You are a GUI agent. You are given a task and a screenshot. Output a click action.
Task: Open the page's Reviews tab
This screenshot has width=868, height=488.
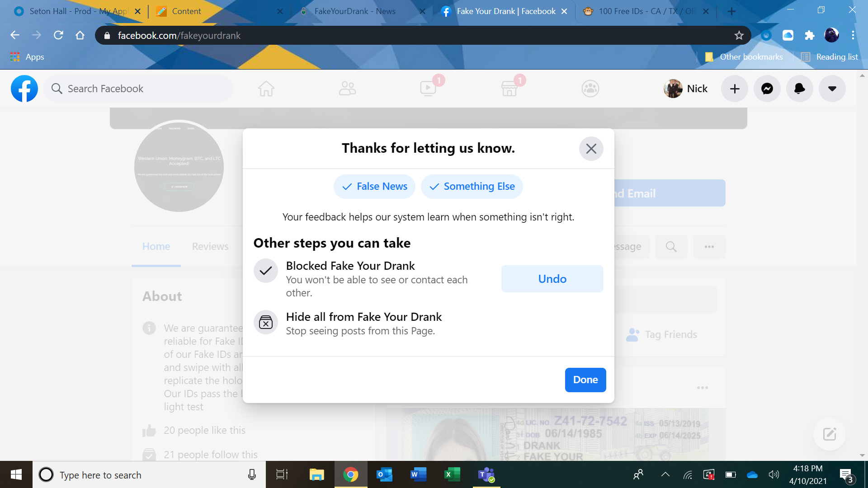[x=210, y=247]
